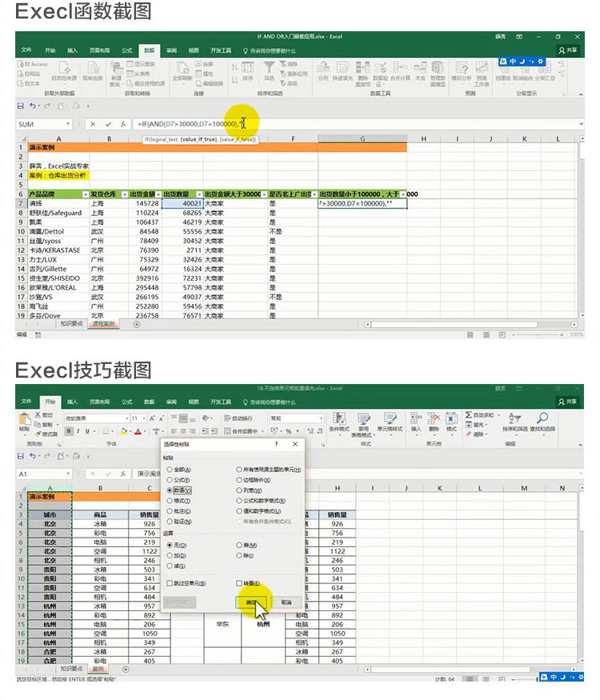Image resolution: width=600 pixels, height=700 pixels.
Task: Click formula confirm checkmark in upper window
Action: 108,124
